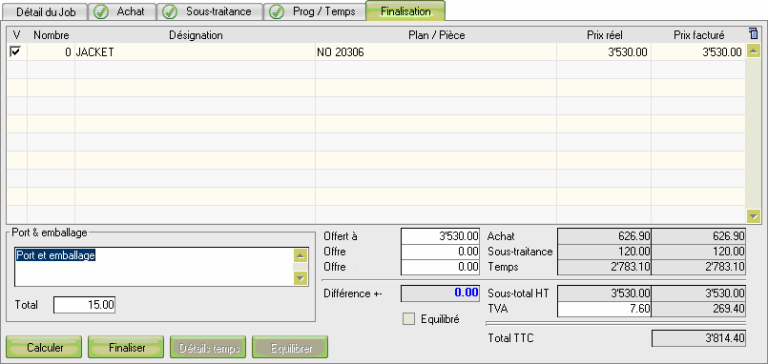Select the Port et emballage list entry

tap(55, 255)
